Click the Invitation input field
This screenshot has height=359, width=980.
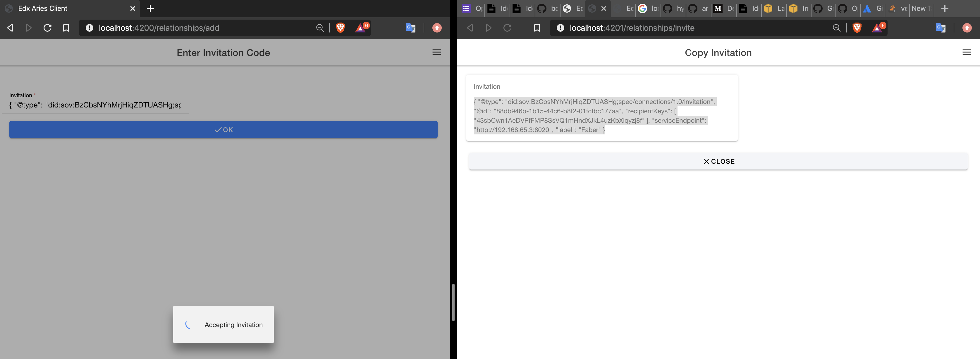click(95, 105)
